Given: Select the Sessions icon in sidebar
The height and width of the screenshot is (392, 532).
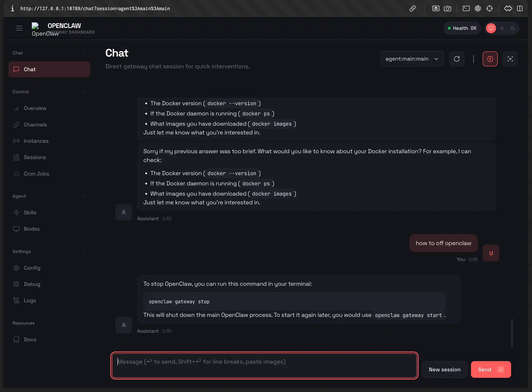Looking at the screenshot, I should pos(16,157).
